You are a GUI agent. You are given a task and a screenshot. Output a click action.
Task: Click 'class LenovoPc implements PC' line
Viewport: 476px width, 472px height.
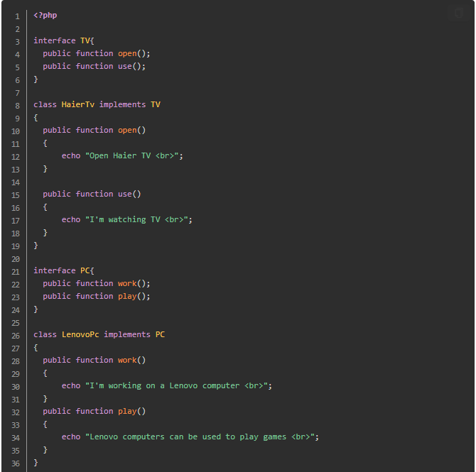pos(99,334)
